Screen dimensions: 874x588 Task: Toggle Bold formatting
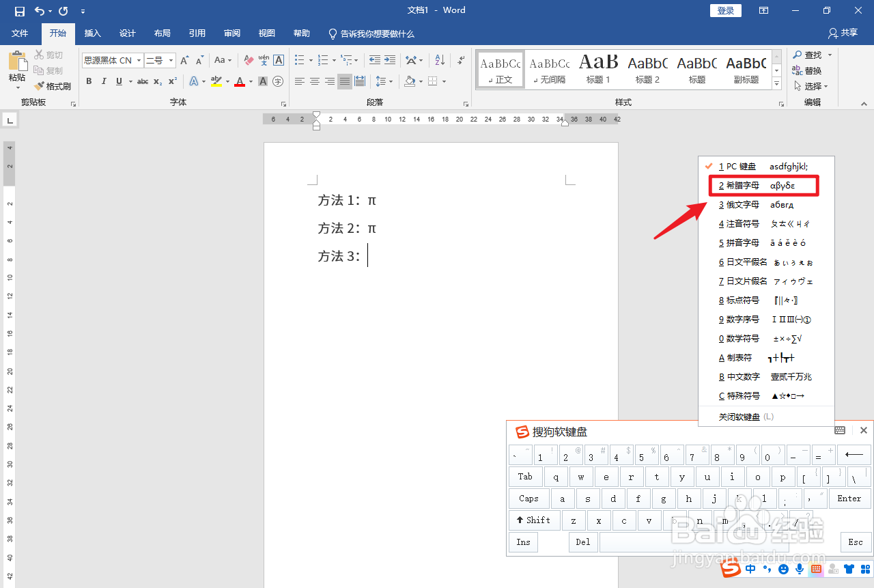[89, 81]
